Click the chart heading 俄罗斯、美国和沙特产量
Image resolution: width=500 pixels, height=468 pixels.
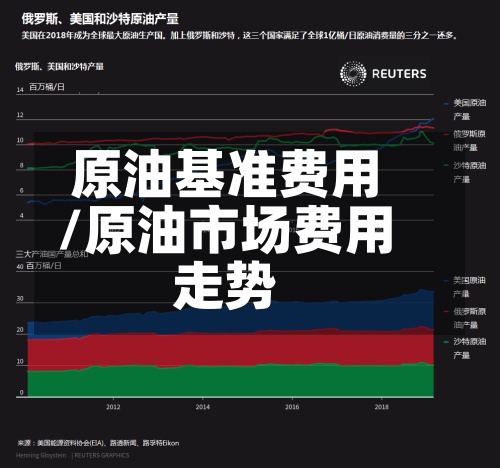click(x=59, y=67)
